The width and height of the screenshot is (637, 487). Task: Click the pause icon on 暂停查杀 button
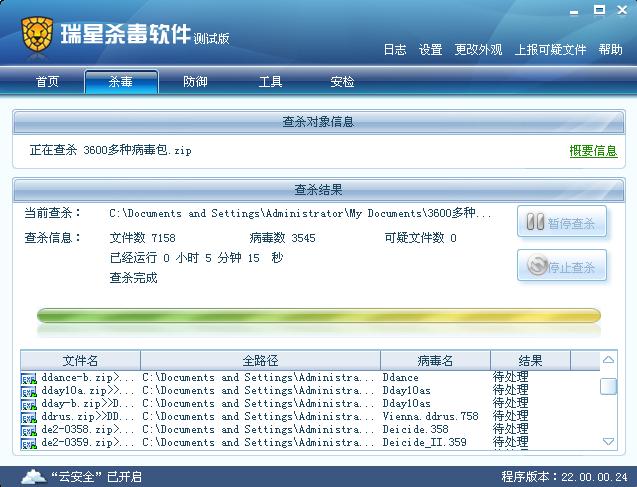[535, 222]
